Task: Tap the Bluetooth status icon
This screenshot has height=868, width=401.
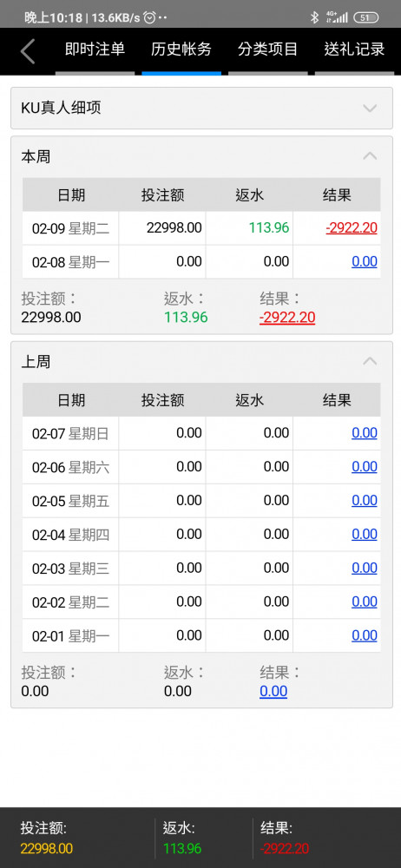Action: [314, 17]
